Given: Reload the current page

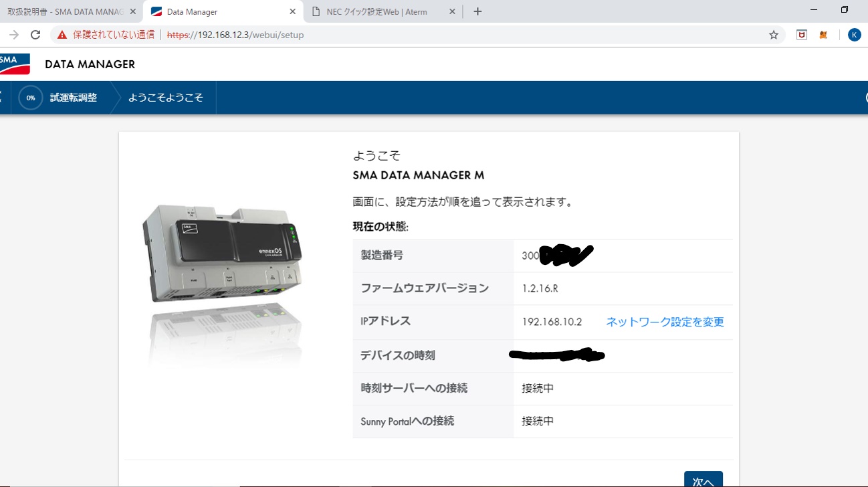Looking at the screenshot, I should tap(36, 35).
